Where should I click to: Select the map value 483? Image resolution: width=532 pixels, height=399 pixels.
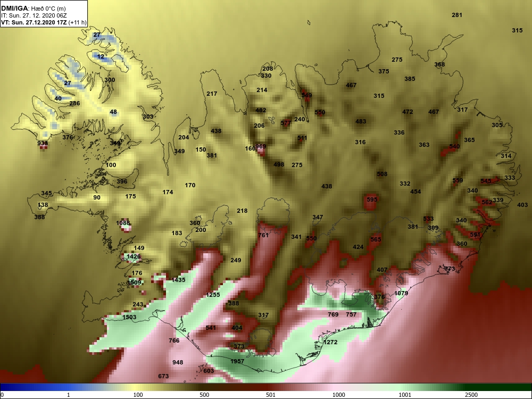[x=361, y=121]
